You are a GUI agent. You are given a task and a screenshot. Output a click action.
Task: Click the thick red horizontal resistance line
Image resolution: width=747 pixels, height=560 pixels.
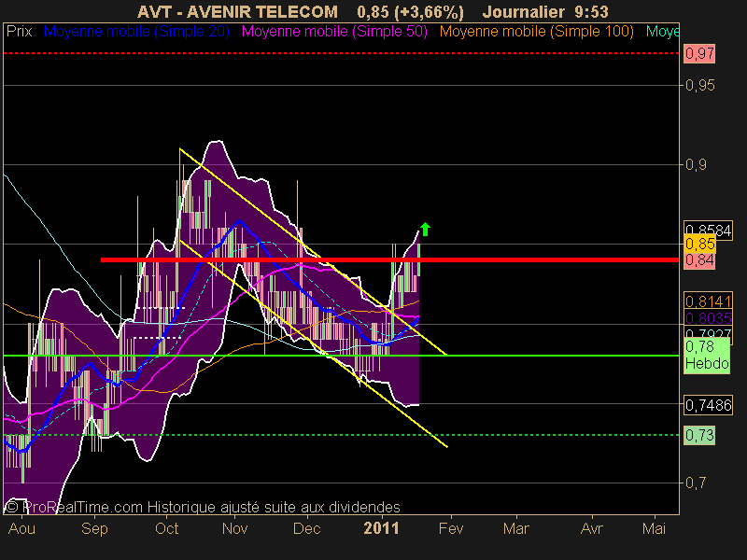tap(389, 260)
